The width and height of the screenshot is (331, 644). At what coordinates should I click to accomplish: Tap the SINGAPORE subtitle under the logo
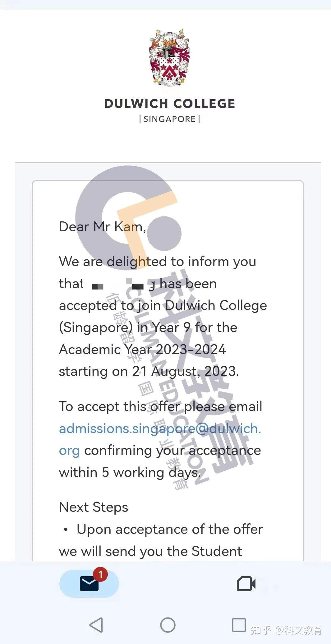pos(169,119)
